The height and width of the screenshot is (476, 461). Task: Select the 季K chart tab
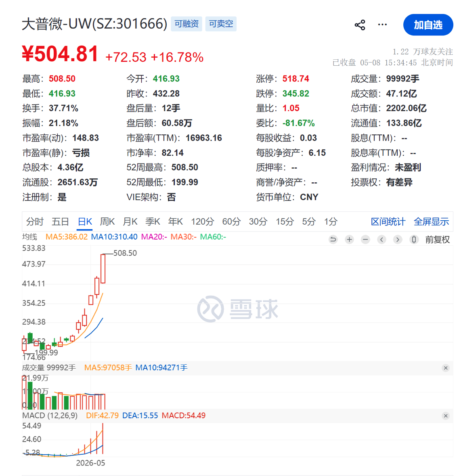153,221
